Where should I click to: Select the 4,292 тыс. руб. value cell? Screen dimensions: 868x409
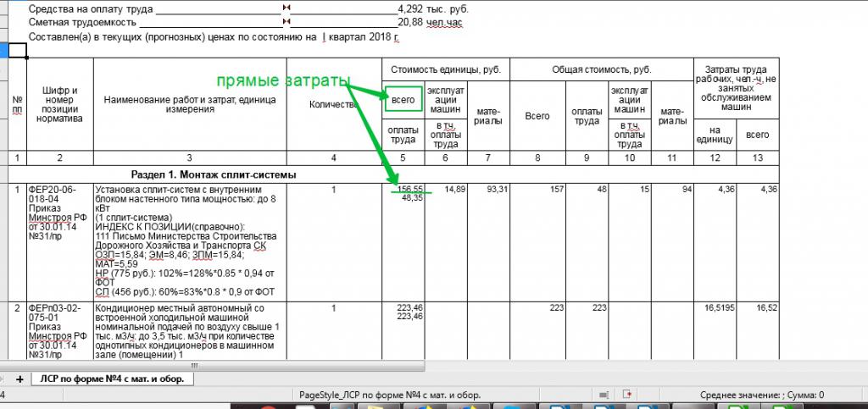tap(432, 9)
